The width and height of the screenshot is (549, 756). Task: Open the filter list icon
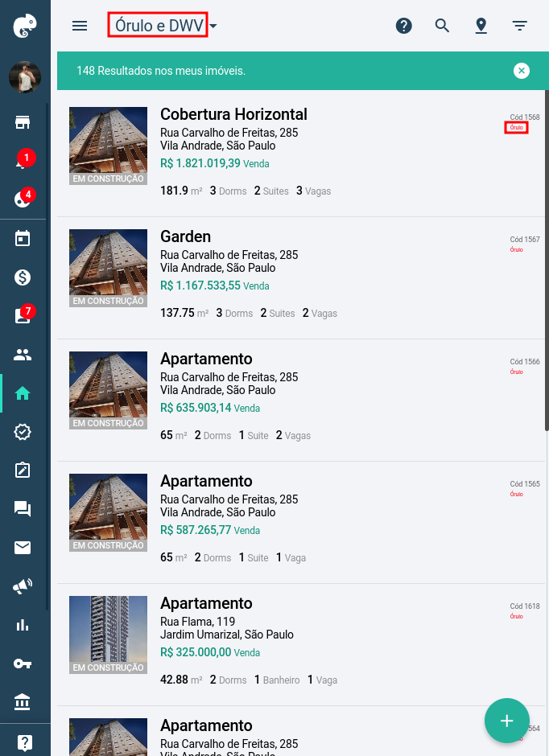pos(519,26)
